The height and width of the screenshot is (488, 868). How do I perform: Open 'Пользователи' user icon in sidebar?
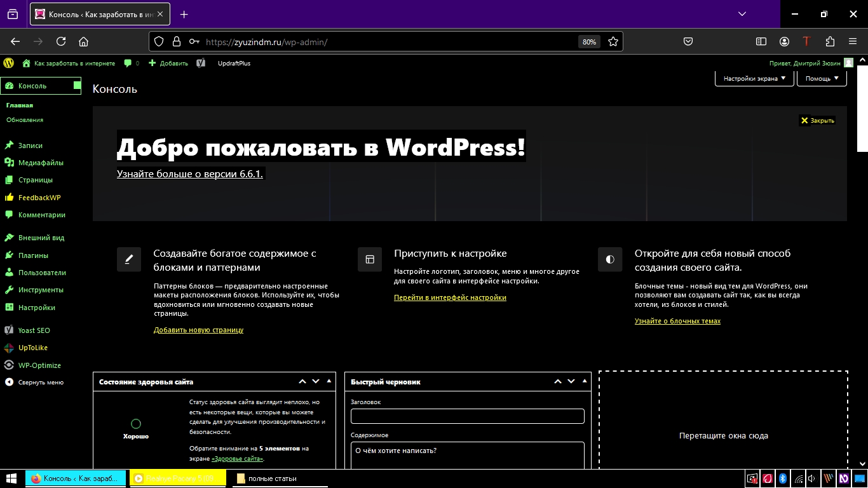tap(9, 273)
